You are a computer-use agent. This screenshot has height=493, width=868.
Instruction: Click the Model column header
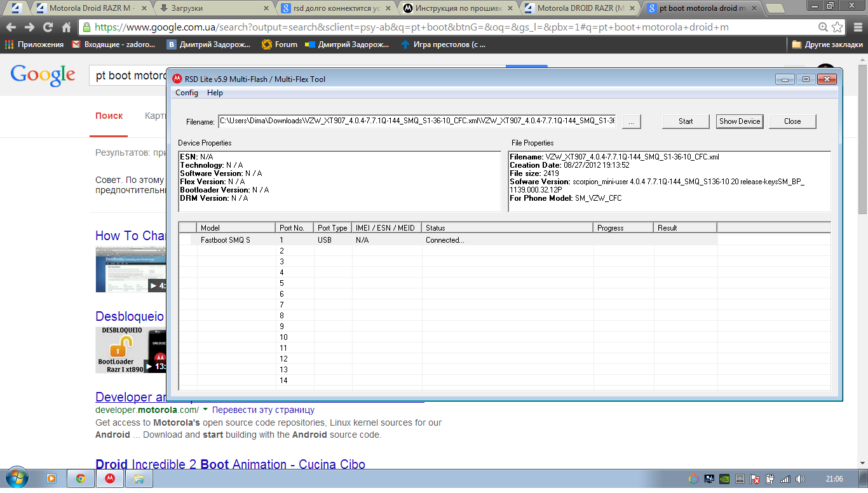click(236, 227)
